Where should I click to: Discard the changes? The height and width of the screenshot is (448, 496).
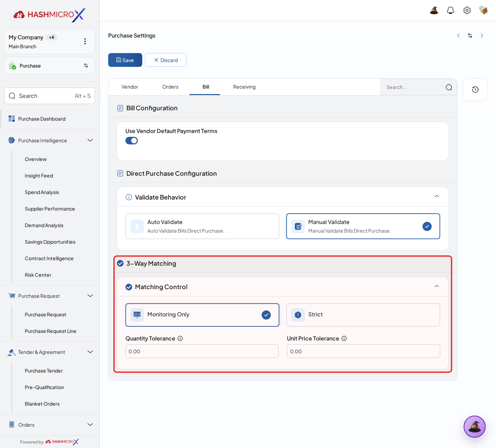pyautogui.click(x=166, y=60)
